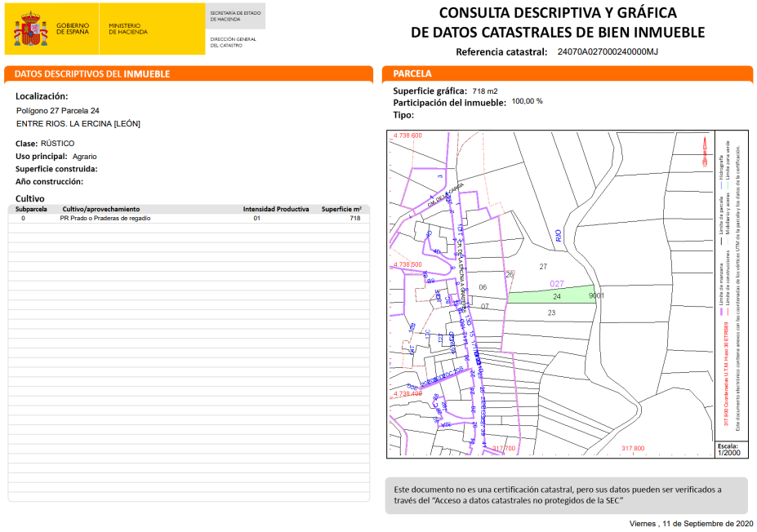The image size is (757, 532).
Task: Click the 718 surface value in table
Action: 355,219
